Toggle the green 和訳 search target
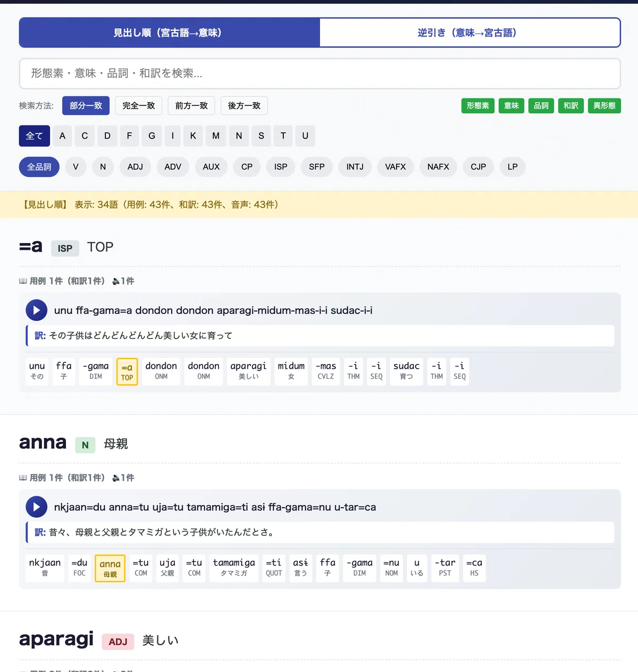The image size is (638, 672). [x=571, y=105]
